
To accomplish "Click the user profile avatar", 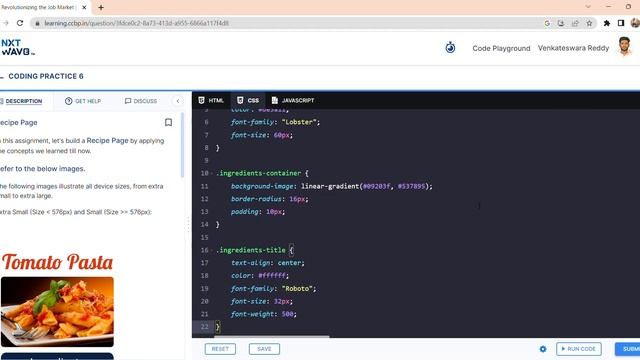I will pos(624,47).
